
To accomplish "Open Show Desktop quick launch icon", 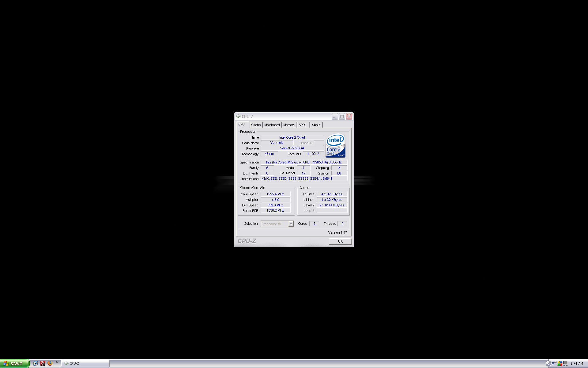I will (x=36, y=363).
